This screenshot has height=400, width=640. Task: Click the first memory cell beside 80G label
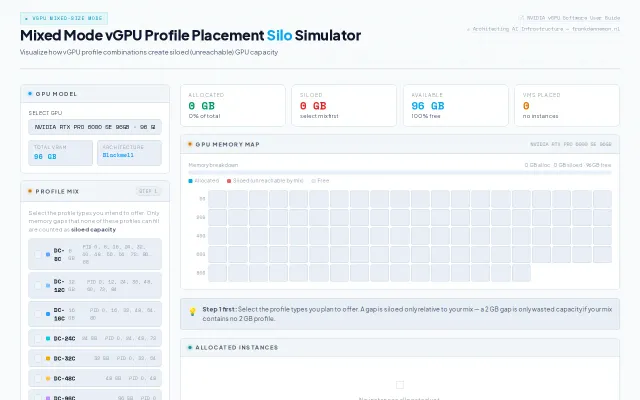(x=217, y=273)
